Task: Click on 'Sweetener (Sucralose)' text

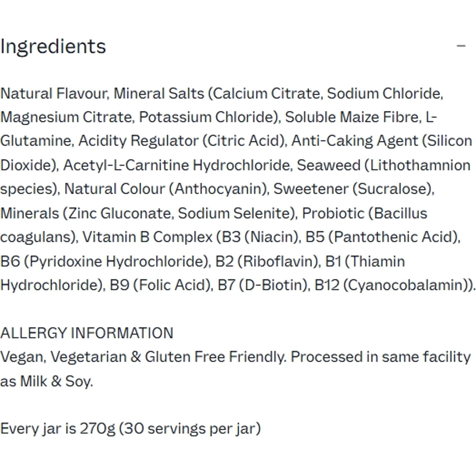Action: pos(354,189)
